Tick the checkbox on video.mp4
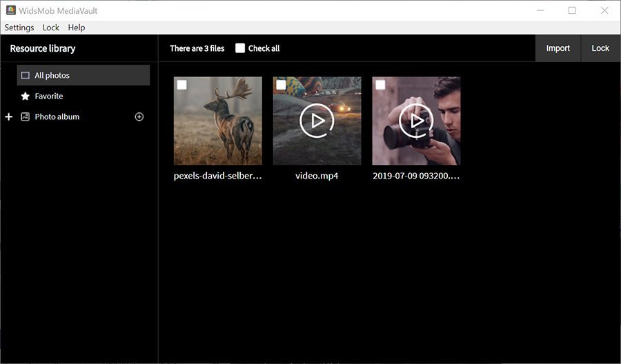This screenshot has height=364, width=621. click(x=281, y=85)
